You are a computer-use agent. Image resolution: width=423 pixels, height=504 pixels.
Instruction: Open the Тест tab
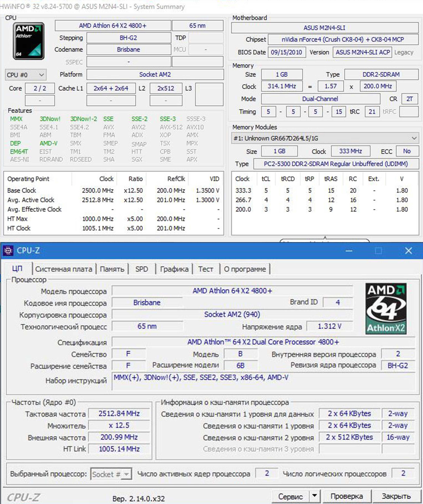[206, 269]
